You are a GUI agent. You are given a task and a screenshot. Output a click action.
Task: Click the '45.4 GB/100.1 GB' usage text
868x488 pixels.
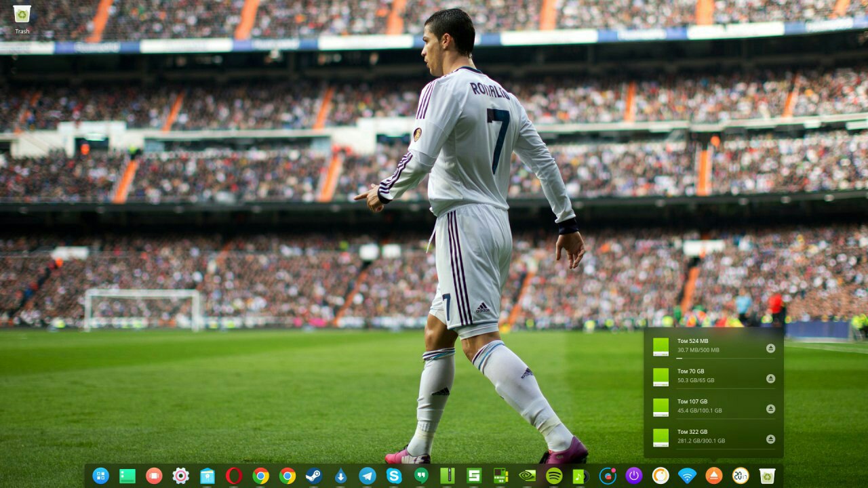(700, 410)
